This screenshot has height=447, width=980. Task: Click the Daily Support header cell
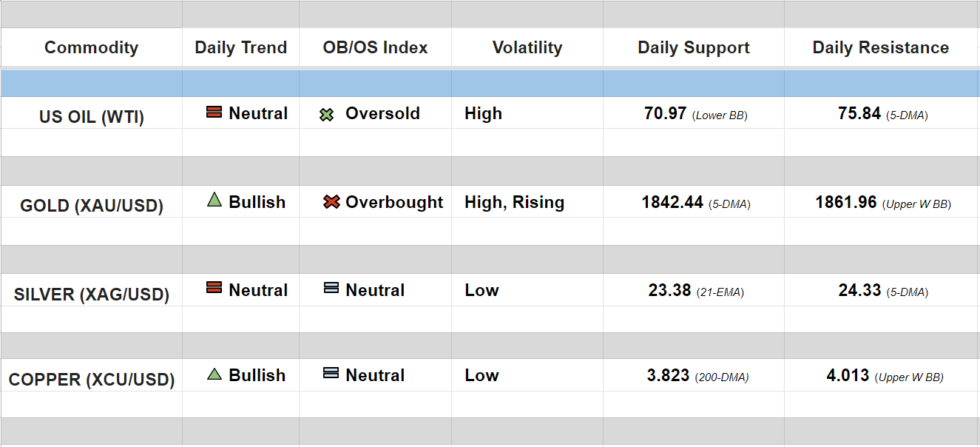coord(693,47)
